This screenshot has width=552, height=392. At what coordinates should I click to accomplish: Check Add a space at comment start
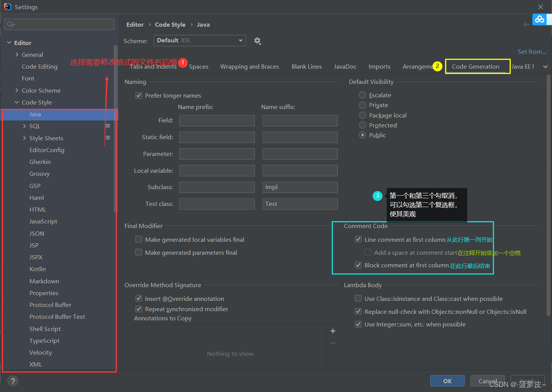368,252
